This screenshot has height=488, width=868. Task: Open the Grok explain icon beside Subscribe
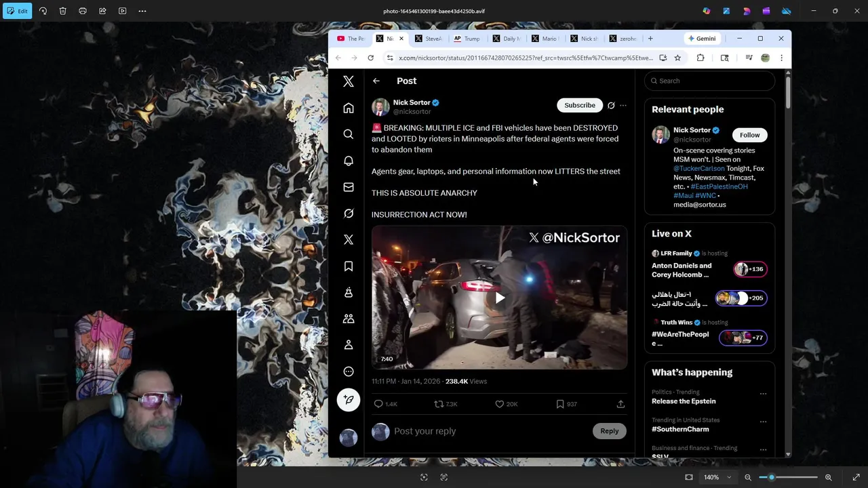pyautogui.click(x=611, y=105)
